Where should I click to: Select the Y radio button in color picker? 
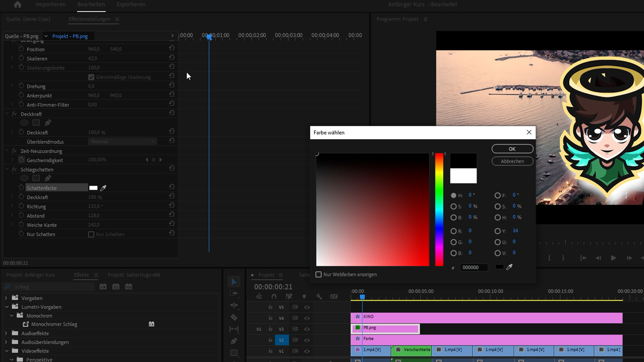click(x=497, y=231)
